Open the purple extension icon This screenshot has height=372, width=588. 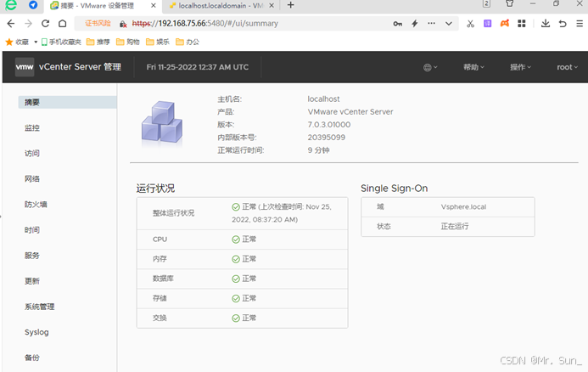tap(488, 24)
